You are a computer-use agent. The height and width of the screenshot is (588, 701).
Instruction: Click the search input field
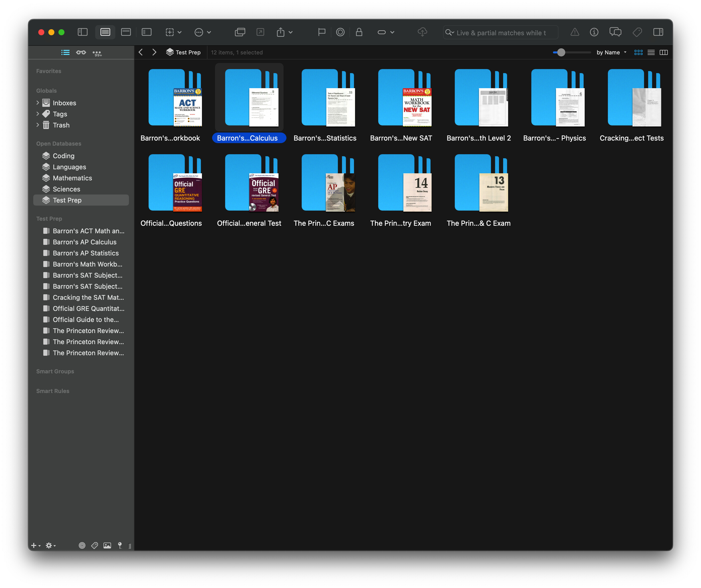501,33
